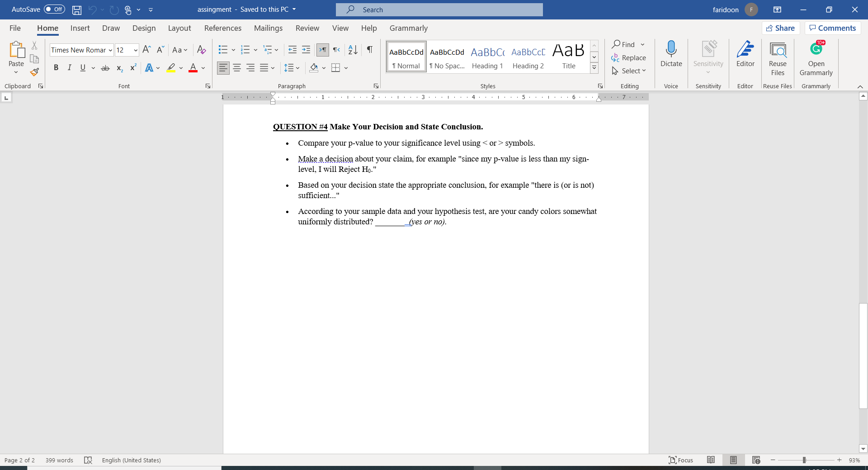868x470 pixels.
Task: Click the Focus mode button
Action: [x=681, y=460]
